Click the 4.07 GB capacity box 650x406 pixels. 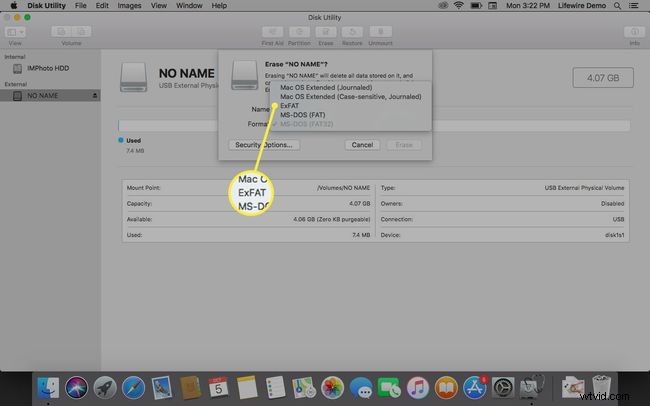click(603, 78)
